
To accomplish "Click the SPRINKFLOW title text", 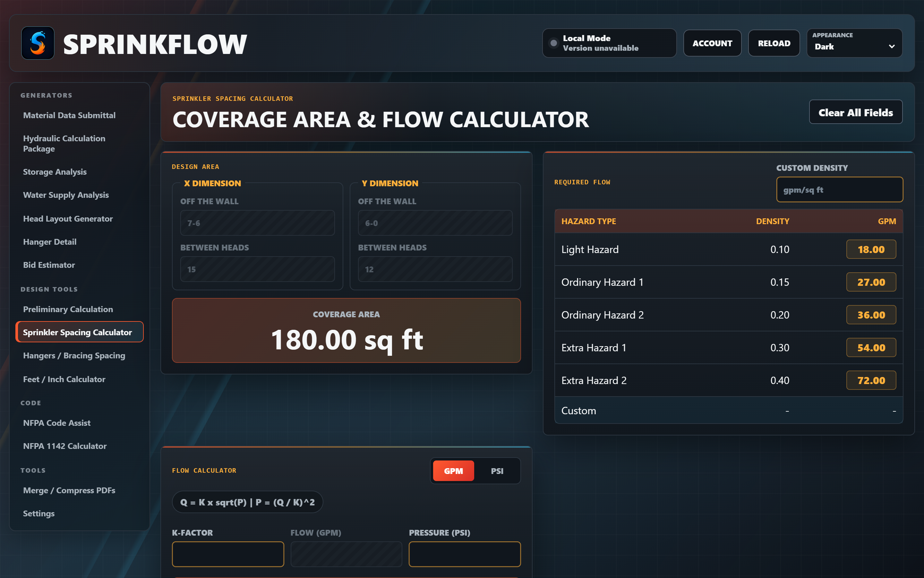I will coord(155,44).
